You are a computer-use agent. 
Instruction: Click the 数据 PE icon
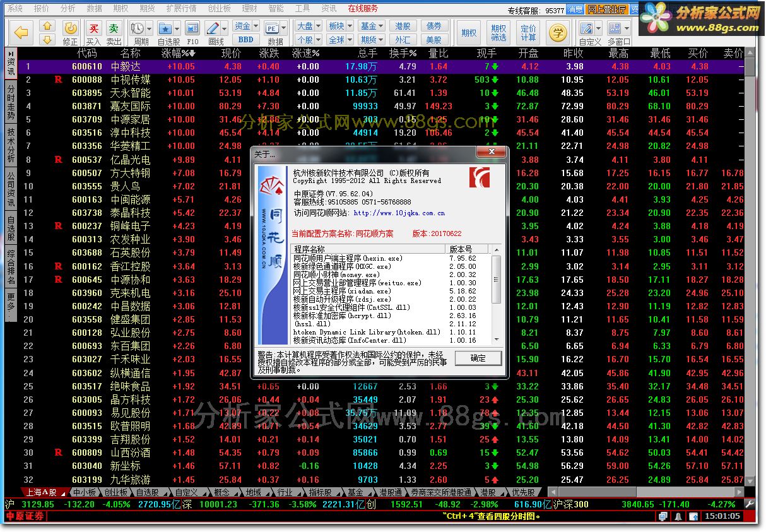click(x=272, y=28)
